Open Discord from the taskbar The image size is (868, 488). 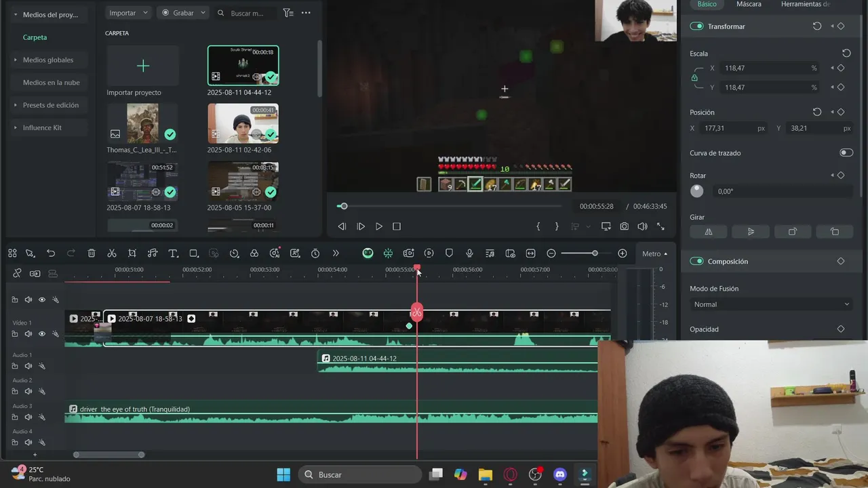click(560, 474)
